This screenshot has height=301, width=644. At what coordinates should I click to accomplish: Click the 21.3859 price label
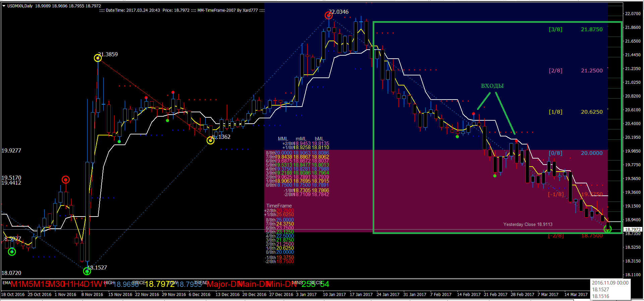[108, 54]
